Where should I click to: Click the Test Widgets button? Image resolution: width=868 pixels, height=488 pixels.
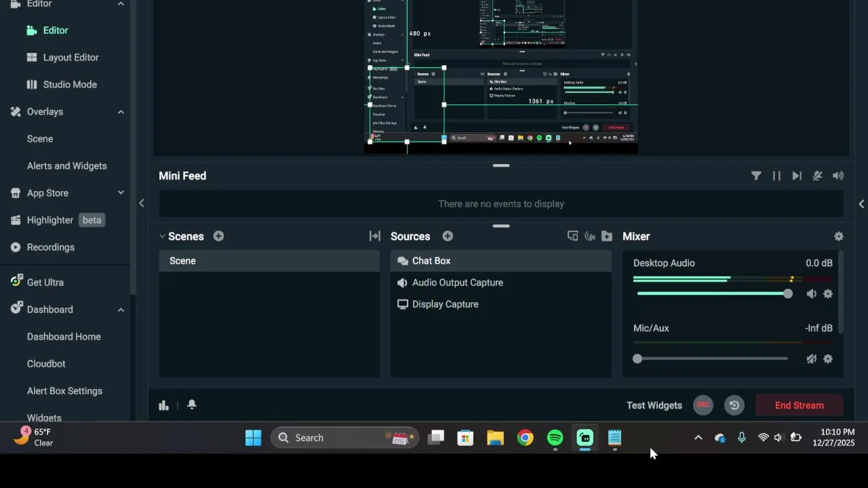click(654, 405)
